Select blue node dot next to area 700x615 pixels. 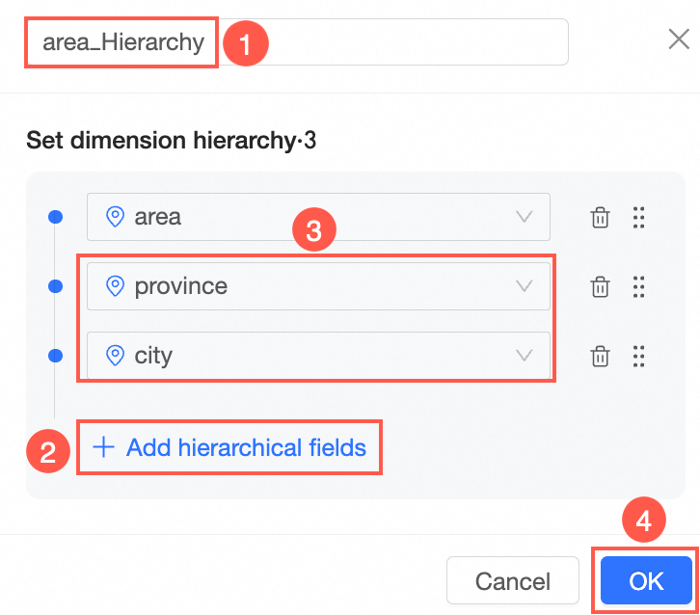[x=55, y=217]
